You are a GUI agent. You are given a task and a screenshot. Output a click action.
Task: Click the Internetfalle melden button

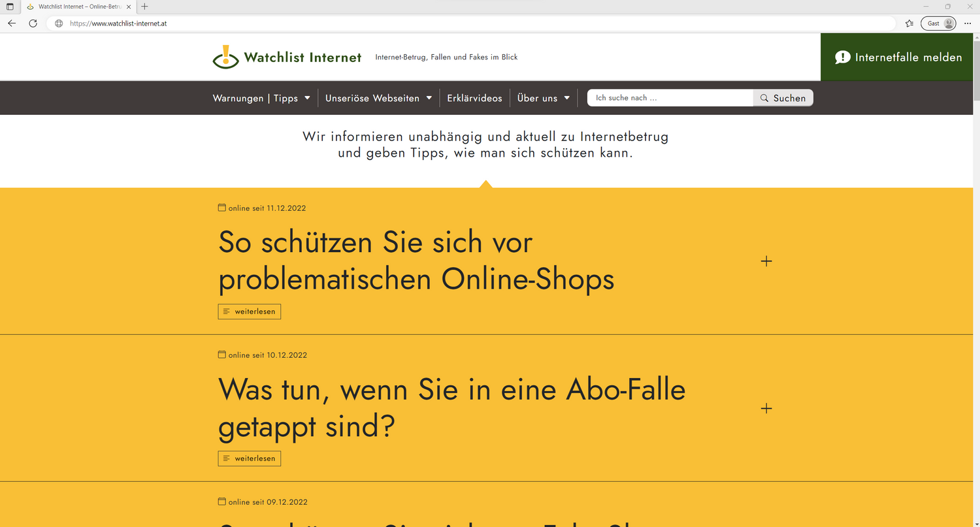click(x=896, y=57)
